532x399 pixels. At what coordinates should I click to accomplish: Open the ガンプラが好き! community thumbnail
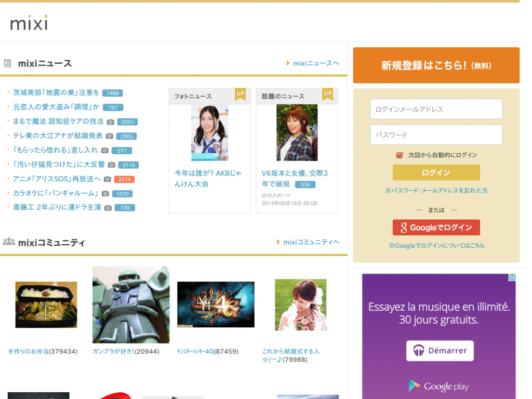point(131,305)
